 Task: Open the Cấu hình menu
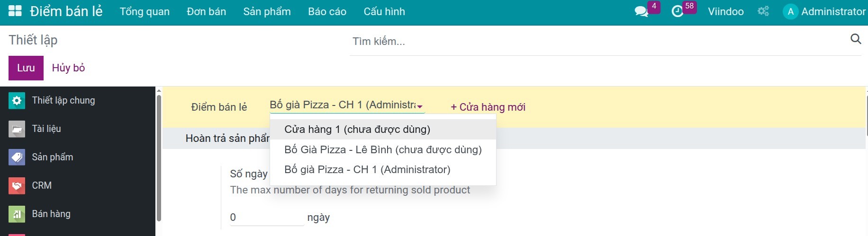(x=384, y=11)
